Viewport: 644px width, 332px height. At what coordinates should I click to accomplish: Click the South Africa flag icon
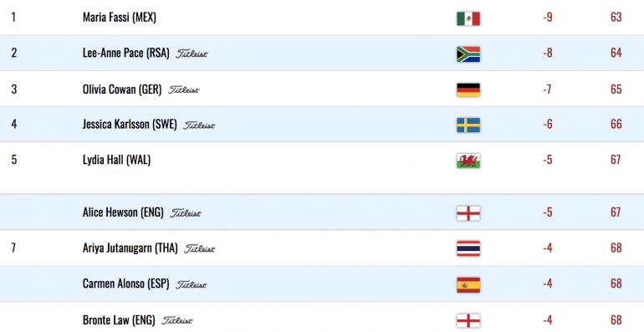click(468, 54)
